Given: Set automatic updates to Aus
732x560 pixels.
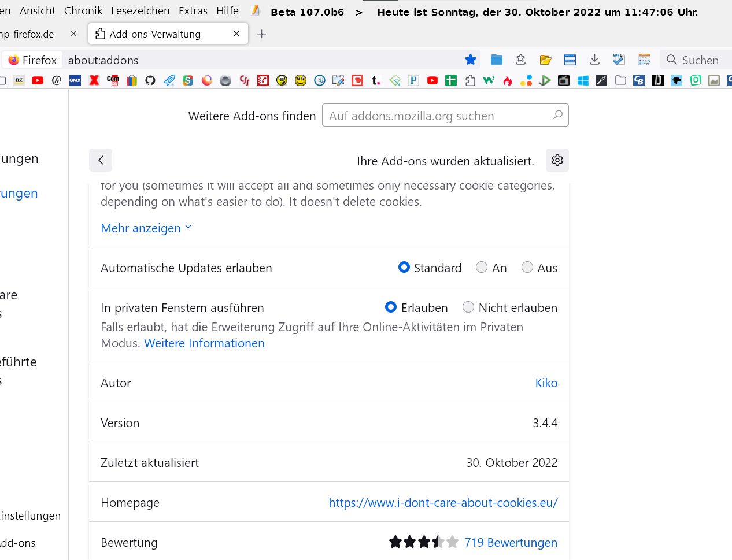Looking at the screenshot, I should pos(527,267).
